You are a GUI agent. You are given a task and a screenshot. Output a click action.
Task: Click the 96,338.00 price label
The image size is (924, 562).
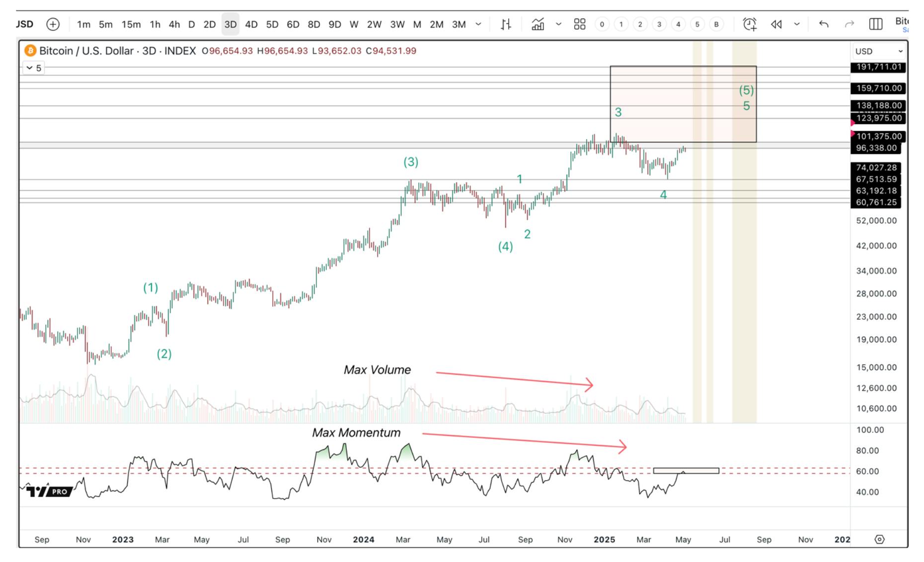876,148
